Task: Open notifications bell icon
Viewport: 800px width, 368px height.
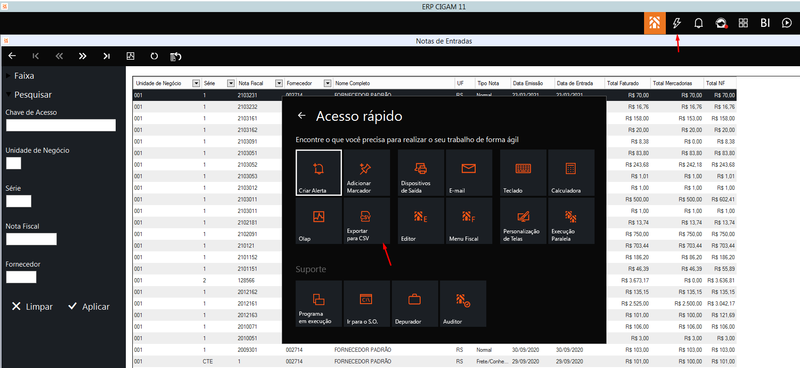Action: pyautogui.click(x=698, y=23)
